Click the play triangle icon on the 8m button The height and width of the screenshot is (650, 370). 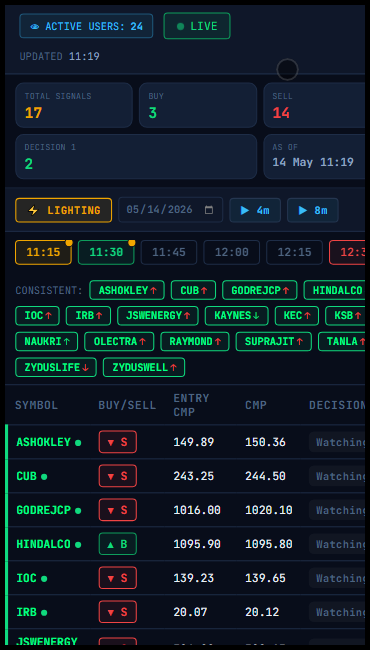coord(303,211)
